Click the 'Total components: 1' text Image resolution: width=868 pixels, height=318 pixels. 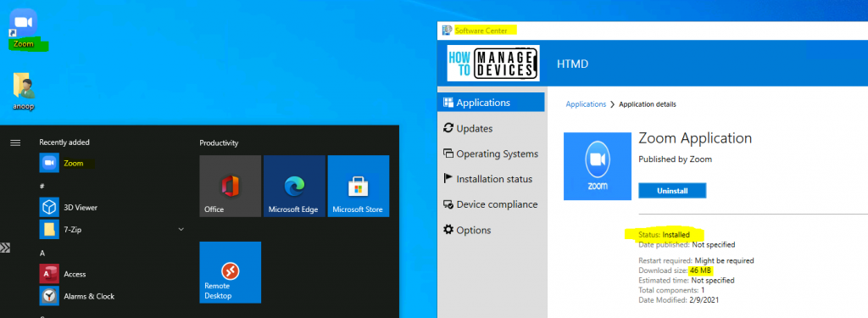point(671,290)
